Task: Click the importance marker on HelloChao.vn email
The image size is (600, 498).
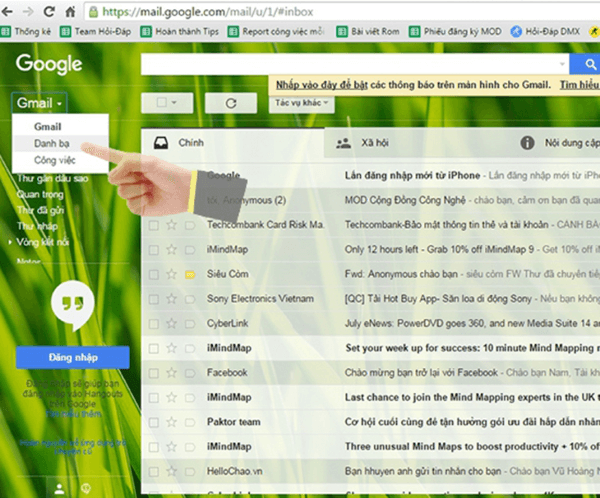Action: pyautogui.click(x=190, y=472)
